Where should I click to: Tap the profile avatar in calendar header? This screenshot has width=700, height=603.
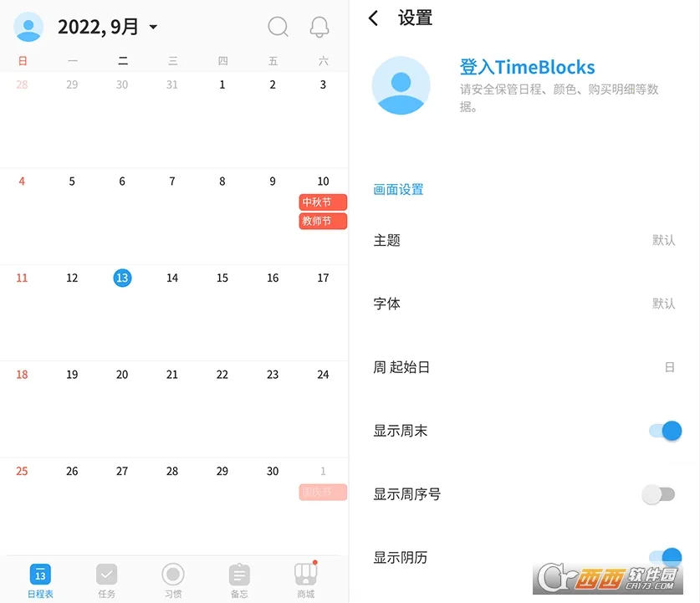[28, 27]
